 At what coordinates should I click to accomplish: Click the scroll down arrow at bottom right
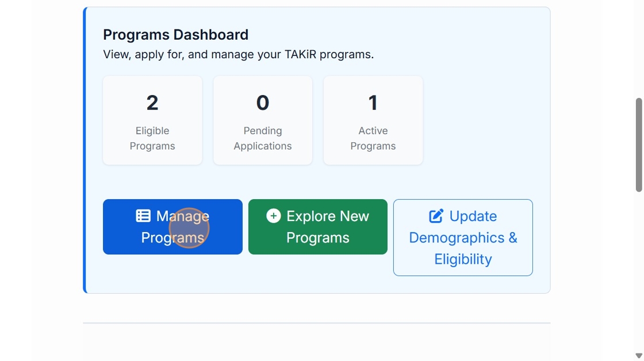[638, 355]
